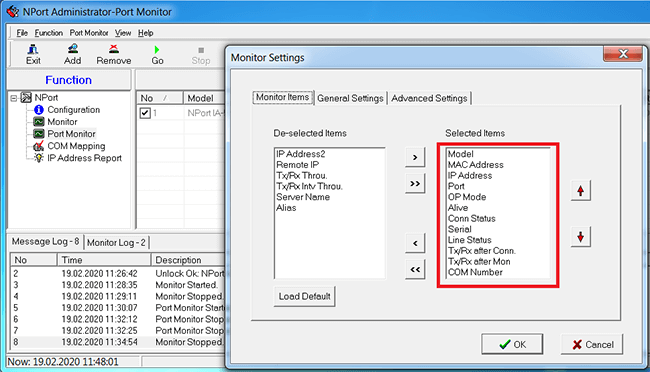650x372 pixels.
Task: Select Server Name in De-selected Items
Action: point(303,197)
